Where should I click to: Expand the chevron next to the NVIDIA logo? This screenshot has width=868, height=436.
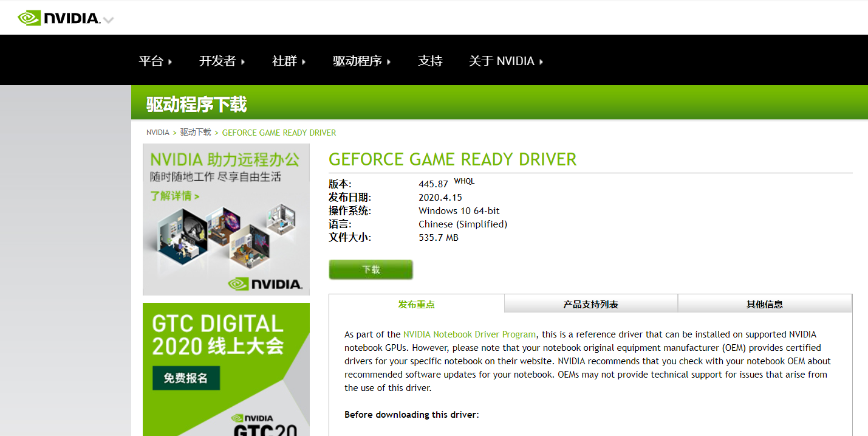(108, 19)
